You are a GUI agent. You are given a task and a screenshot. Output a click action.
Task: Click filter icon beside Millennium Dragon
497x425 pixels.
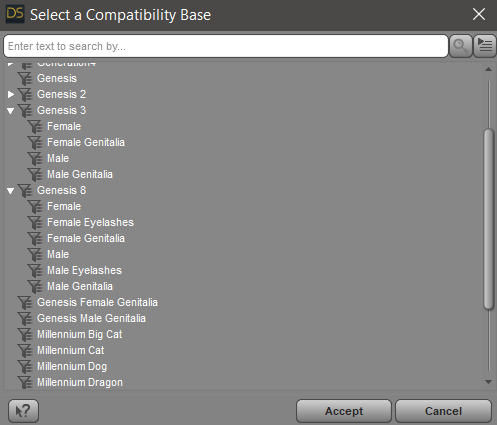tap(26, 382)
